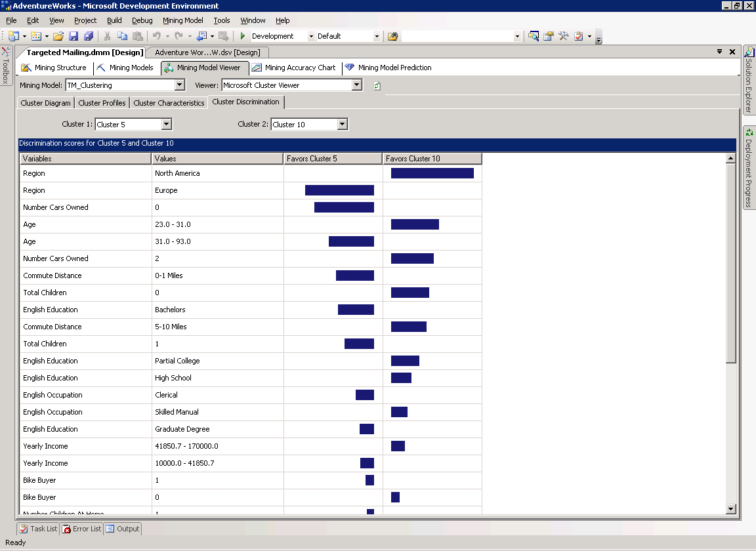Expand the Undo history dropdown arrow
The height and width of the screenshot is (551, 756).
pos(167,36)
